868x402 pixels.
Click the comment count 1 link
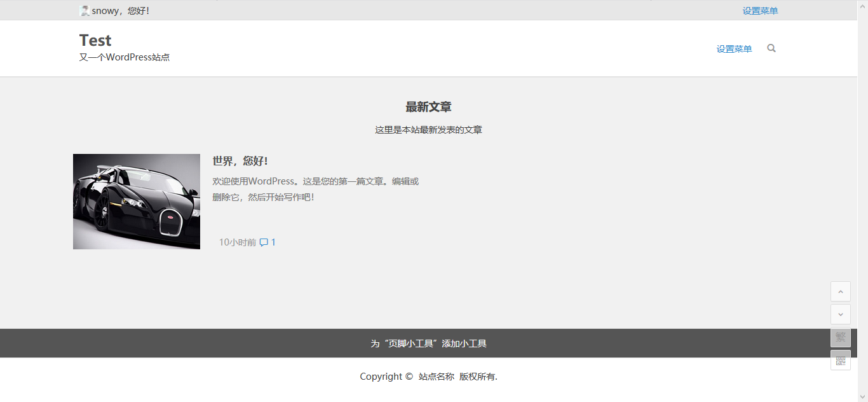(272, 242)
